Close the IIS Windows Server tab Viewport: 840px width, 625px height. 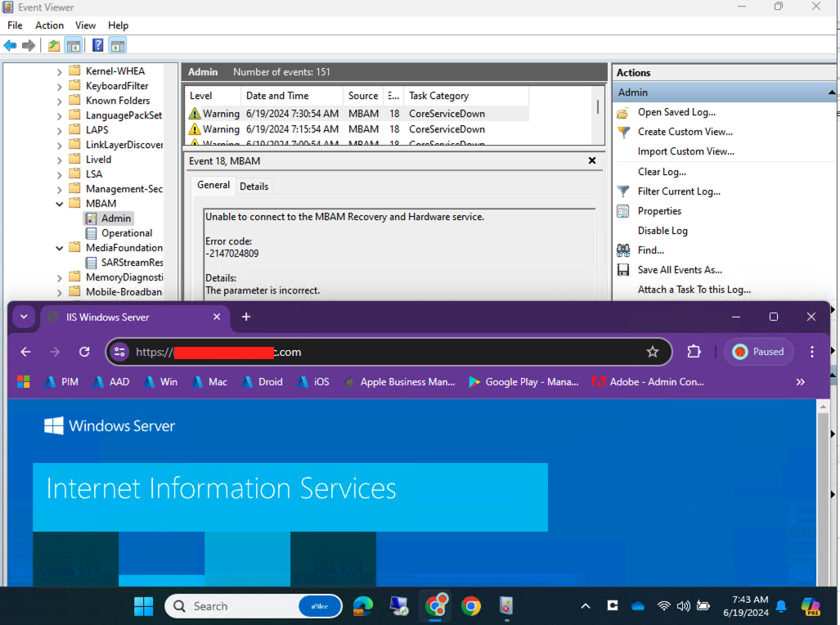pyautogui.click(x=217, y=317)
